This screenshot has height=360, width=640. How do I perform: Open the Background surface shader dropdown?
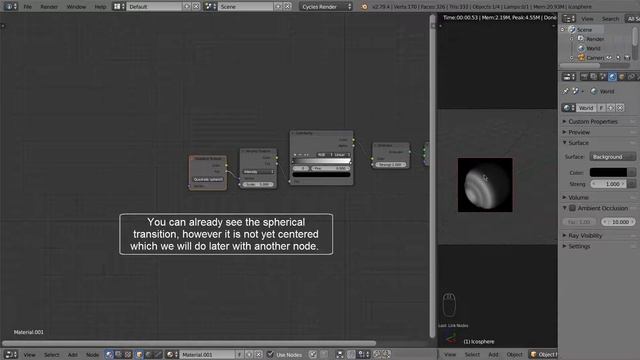point(612,157)
